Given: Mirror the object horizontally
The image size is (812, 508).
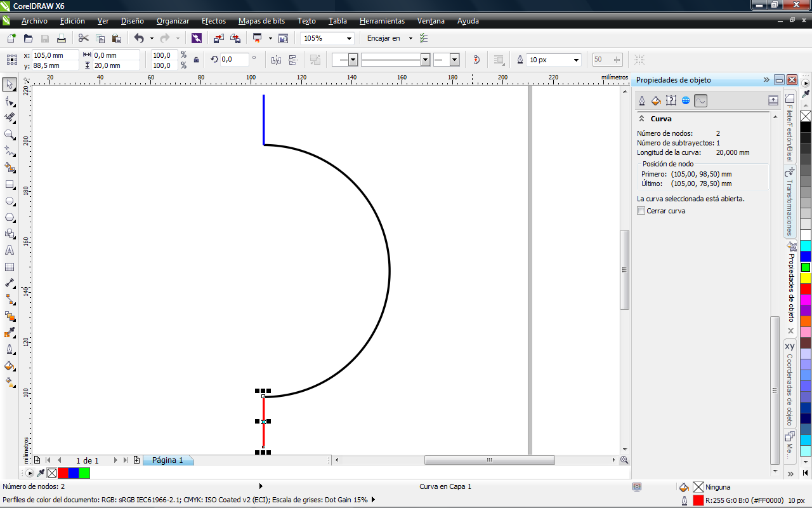Looking at the screenshot, I should click(x=276, y=60).
